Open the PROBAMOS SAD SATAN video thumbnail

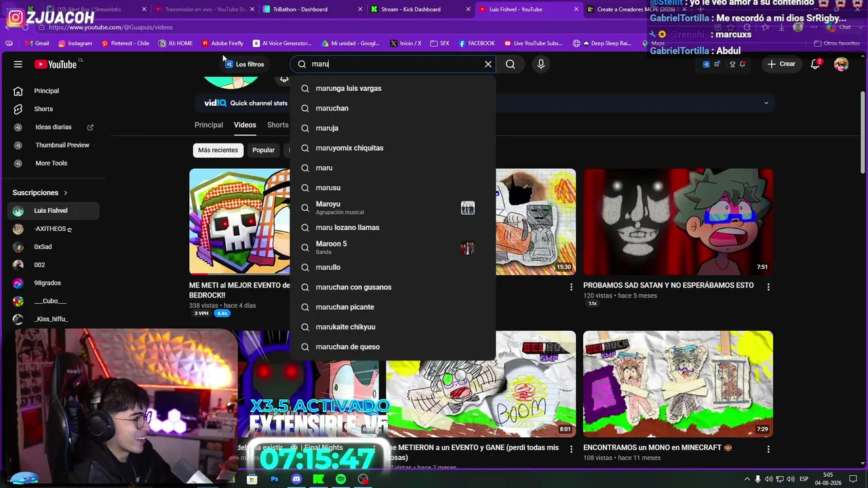(678, 222)
